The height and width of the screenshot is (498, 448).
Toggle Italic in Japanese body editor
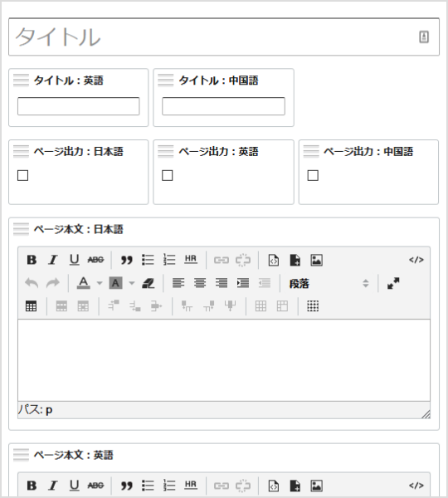coord(53,260)
